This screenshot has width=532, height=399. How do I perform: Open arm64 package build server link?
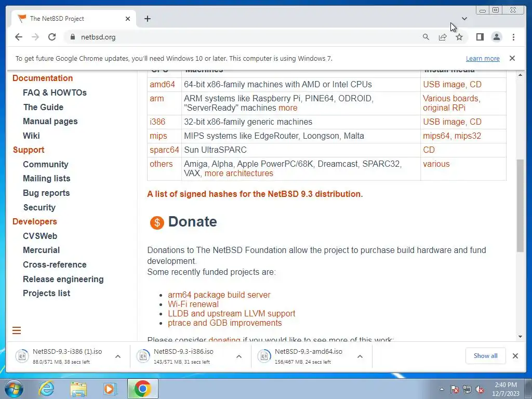pyautogui.click(x=219, y=295)
